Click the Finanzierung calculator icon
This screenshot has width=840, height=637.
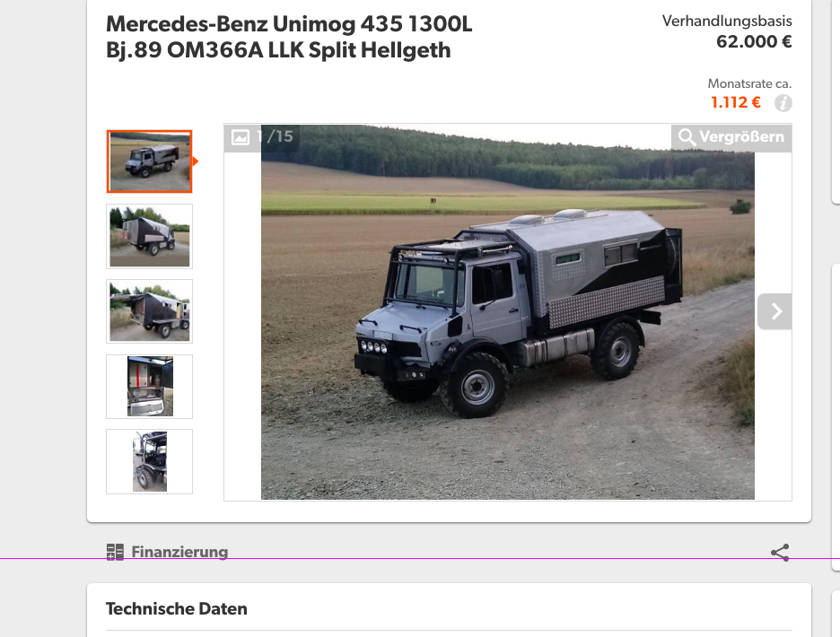coord(115,552)
